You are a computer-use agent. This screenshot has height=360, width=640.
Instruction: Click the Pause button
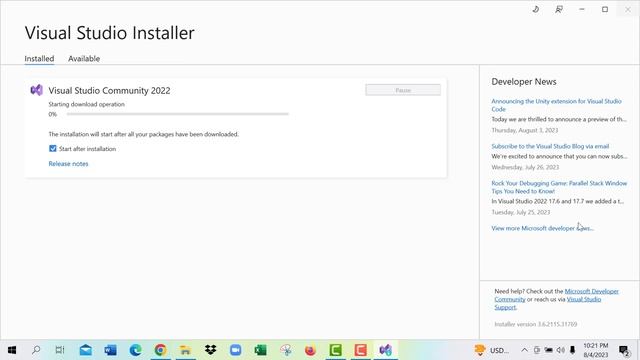click(403, 90)
